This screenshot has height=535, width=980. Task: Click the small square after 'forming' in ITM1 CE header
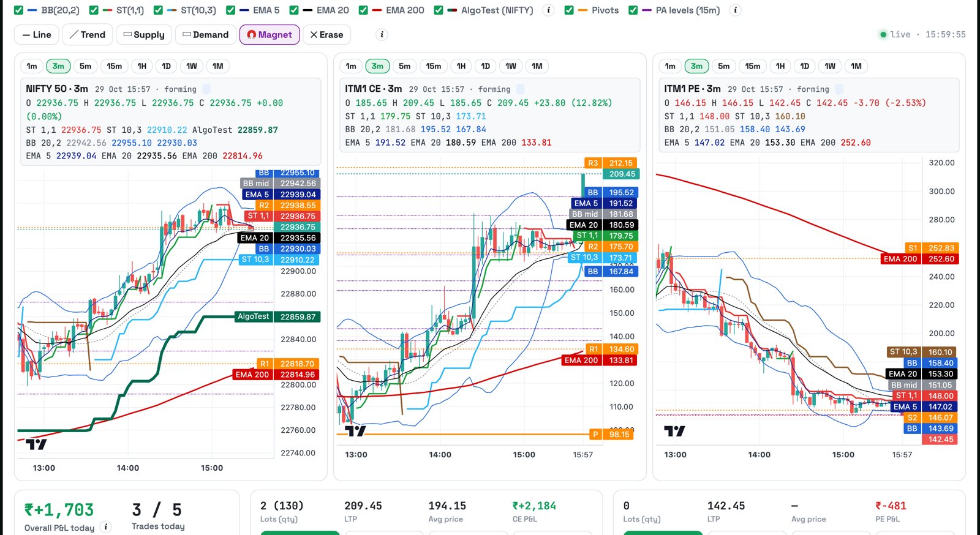point(520,89)
